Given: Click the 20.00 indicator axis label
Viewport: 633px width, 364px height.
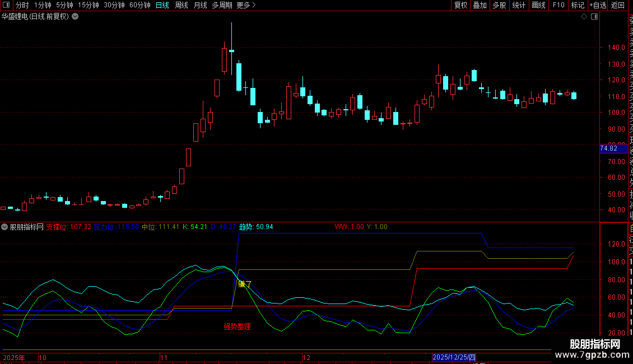Looking at the screenshot, I should 616,333.
